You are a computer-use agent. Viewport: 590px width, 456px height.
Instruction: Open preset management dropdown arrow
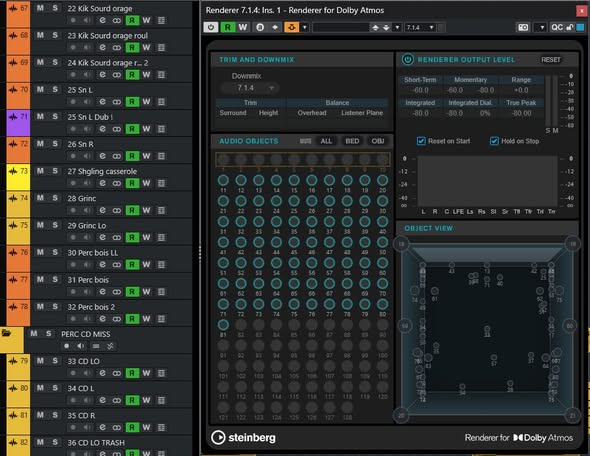click(x=397, y=27)
